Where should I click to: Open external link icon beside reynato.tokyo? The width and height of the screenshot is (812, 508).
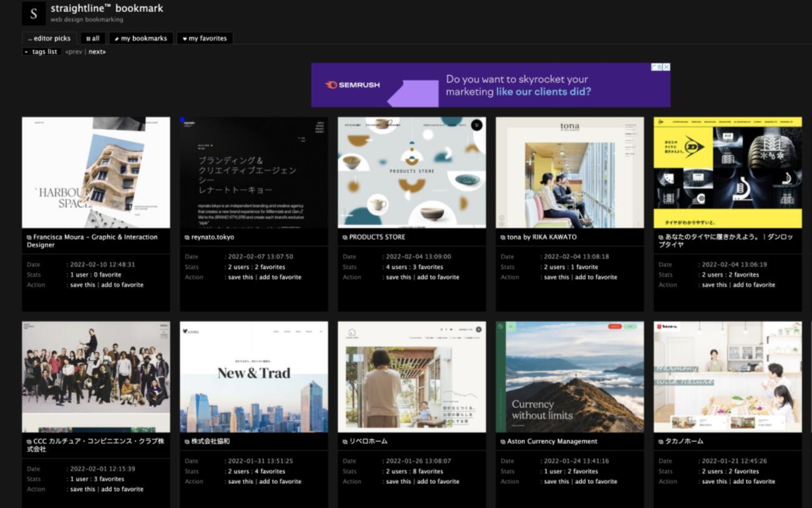(187, 238)
